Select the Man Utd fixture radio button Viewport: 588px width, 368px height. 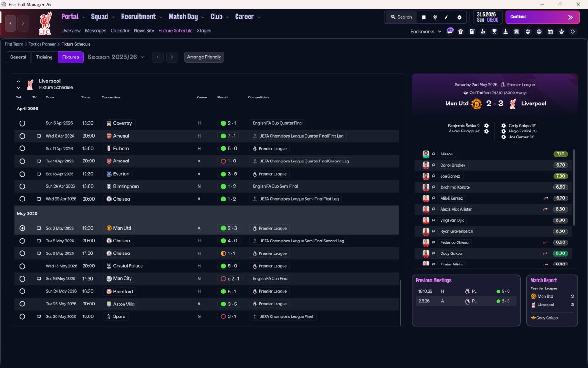point(23,228)
